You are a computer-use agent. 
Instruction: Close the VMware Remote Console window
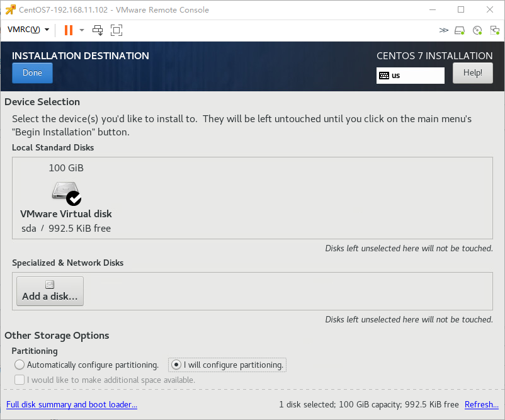[x=489, y=9]
